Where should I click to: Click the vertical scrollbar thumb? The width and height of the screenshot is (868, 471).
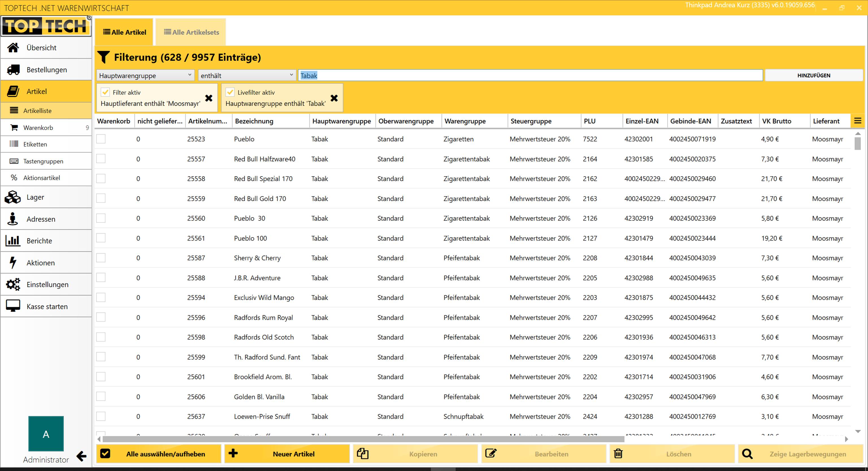858,143
